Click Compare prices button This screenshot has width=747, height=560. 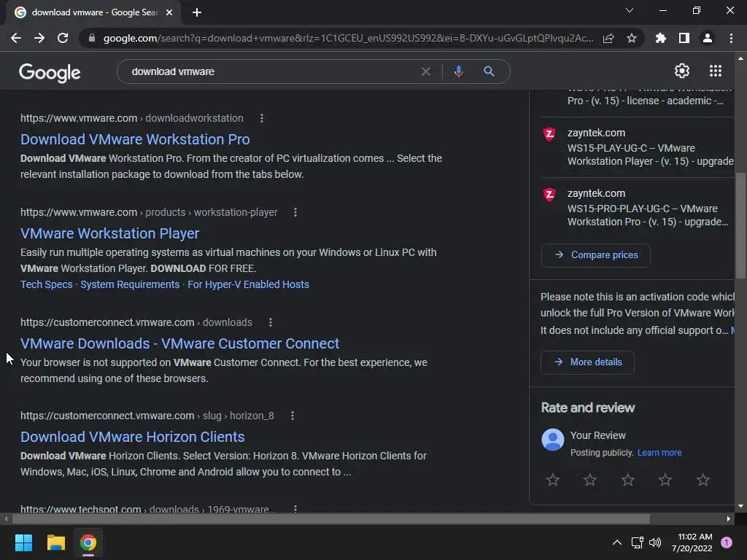(x=595, y=255)
